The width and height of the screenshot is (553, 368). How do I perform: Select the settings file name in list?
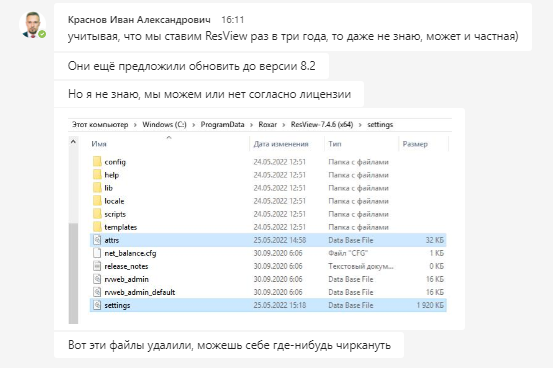click(x=117, y=306)
